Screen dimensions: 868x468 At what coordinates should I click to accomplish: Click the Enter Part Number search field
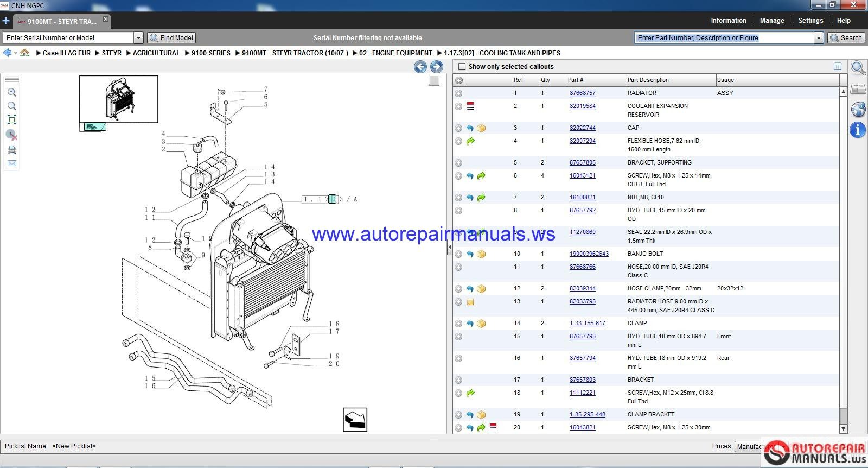(x=724, y=37)
